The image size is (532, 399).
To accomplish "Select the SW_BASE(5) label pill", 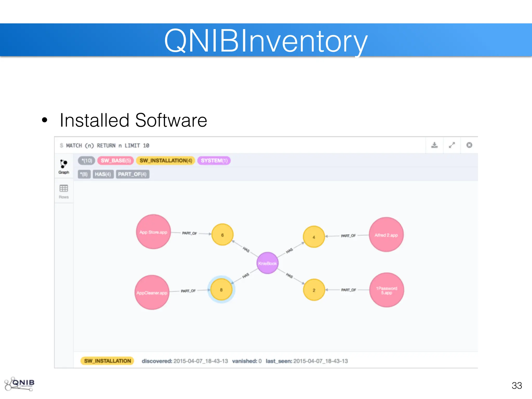I will [x=116, y=161].
